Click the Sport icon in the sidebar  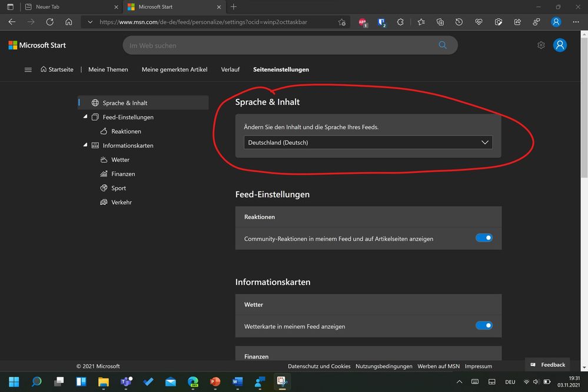104,188
